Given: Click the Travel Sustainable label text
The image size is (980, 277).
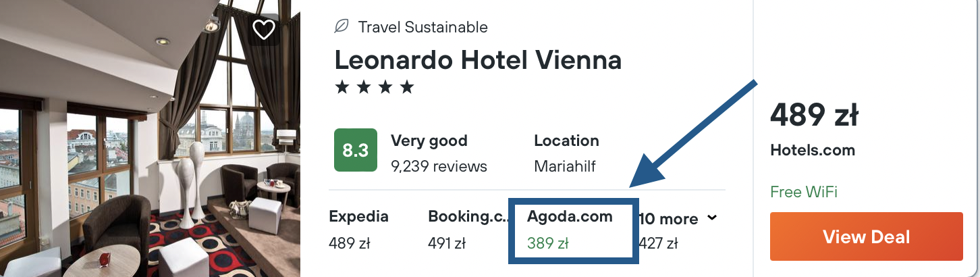Looking at the screenshot, I should click(x=423, y=27).
